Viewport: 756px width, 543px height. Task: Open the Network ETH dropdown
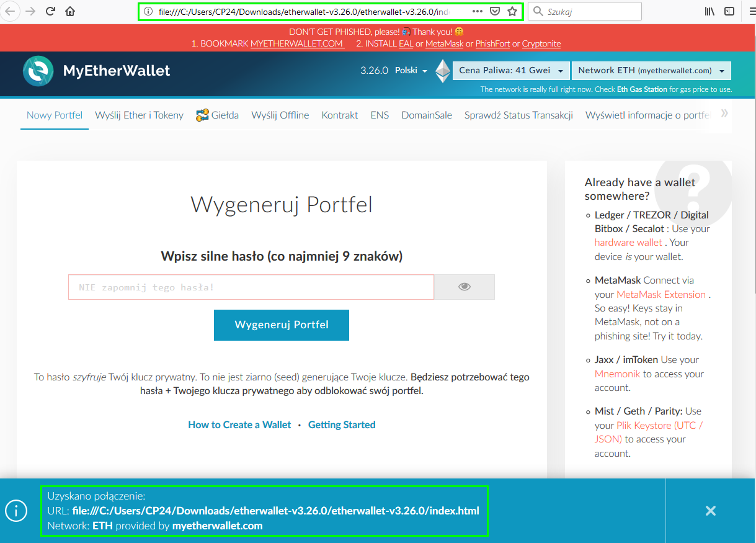click(651, 71)
